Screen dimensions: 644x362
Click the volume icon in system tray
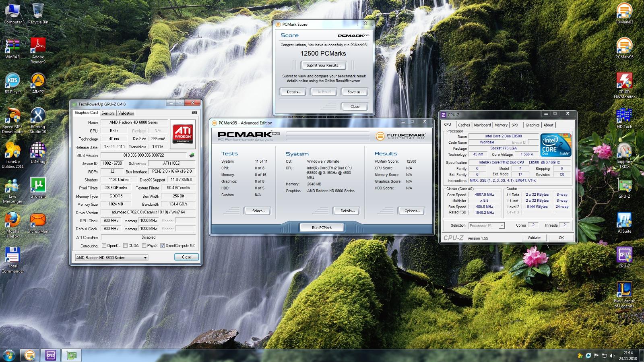tap(612, 356)
